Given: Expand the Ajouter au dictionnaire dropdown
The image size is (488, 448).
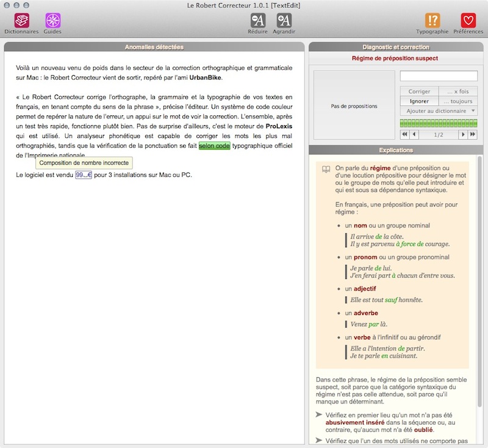Looking at the screenshot, I should coord(439,111).
